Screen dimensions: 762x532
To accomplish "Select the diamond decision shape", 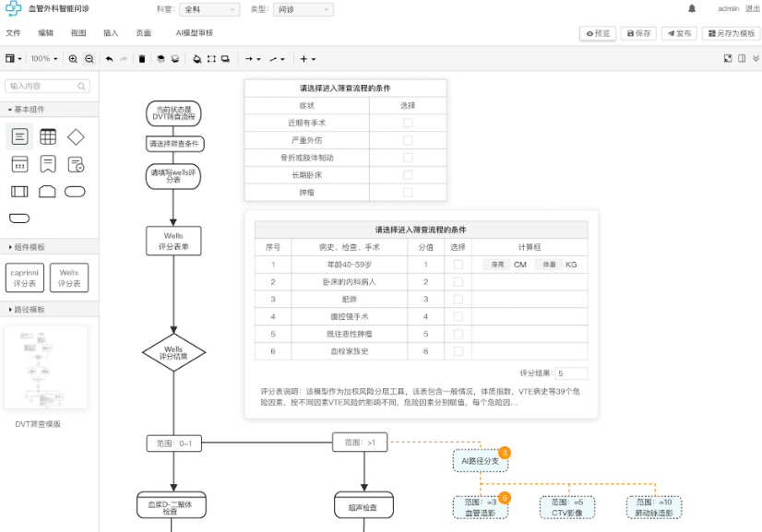I will click(x=76, y=137).
